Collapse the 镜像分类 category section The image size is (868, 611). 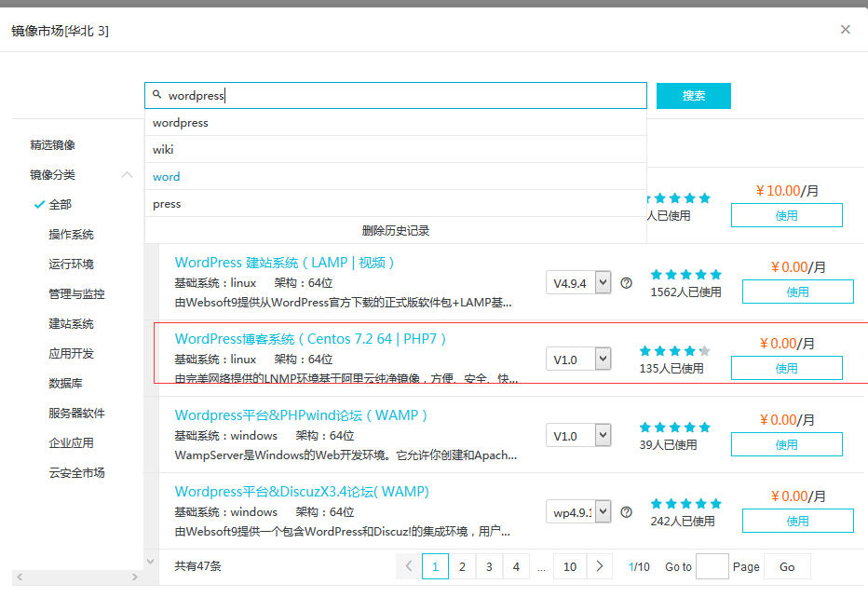click(127, 175)
